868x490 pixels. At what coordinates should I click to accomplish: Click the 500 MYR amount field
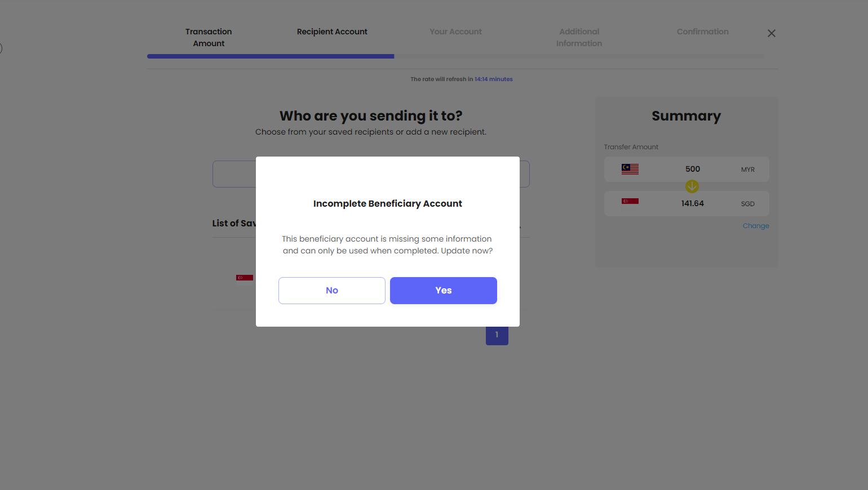[687, 170]
